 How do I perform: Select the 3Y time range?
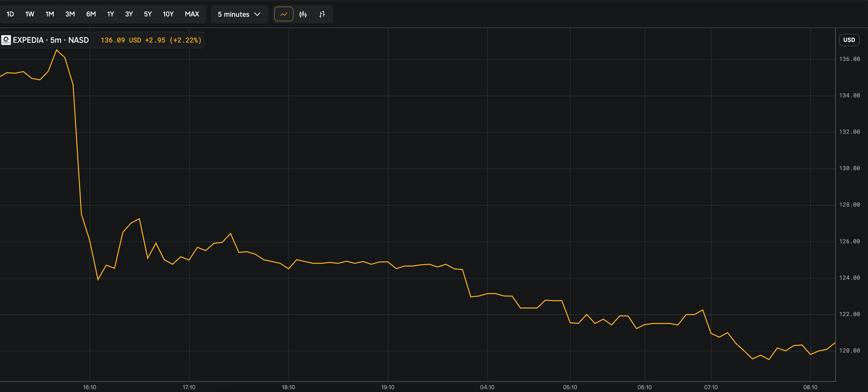(129, 14)
